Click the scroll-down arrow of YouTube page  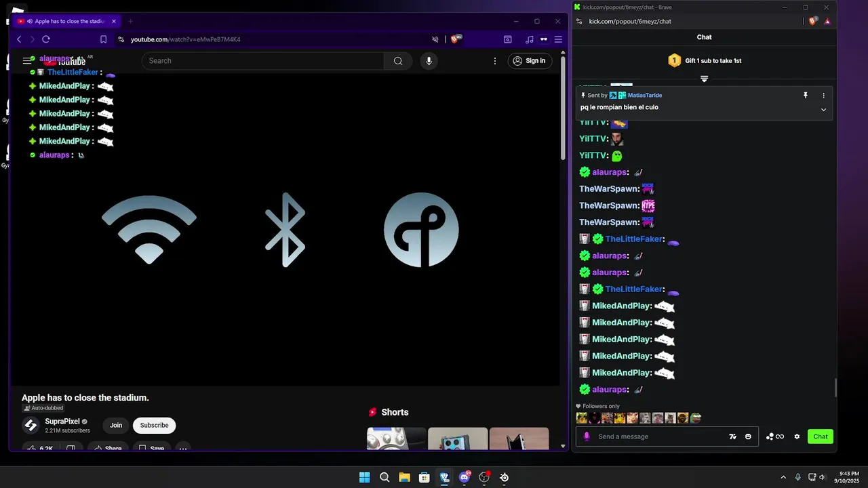[563, 447]
